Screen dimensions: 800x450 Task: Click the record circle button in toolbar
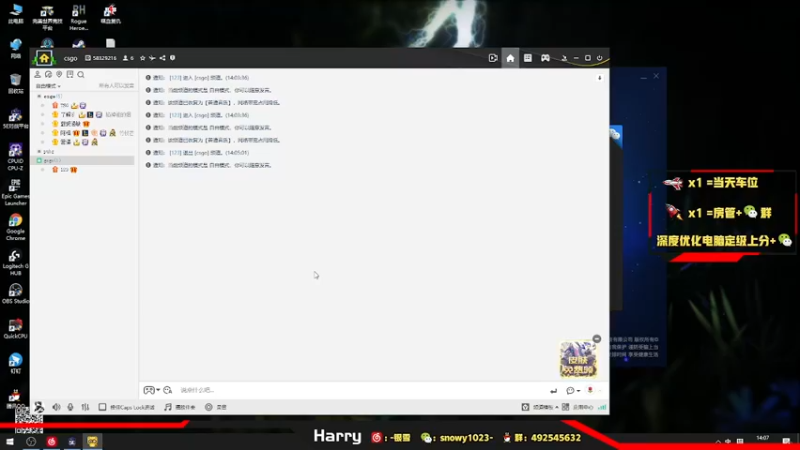(x=209, y=407)
